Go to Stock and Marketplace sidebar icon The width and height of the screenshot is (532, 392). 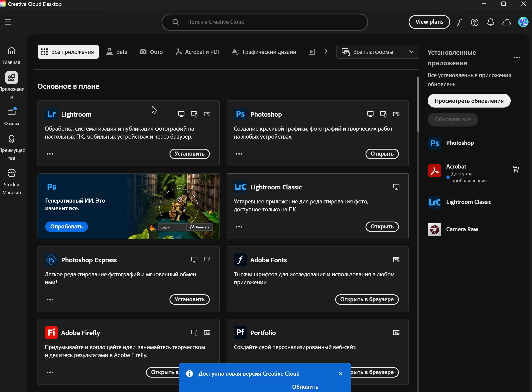(11, 173)
